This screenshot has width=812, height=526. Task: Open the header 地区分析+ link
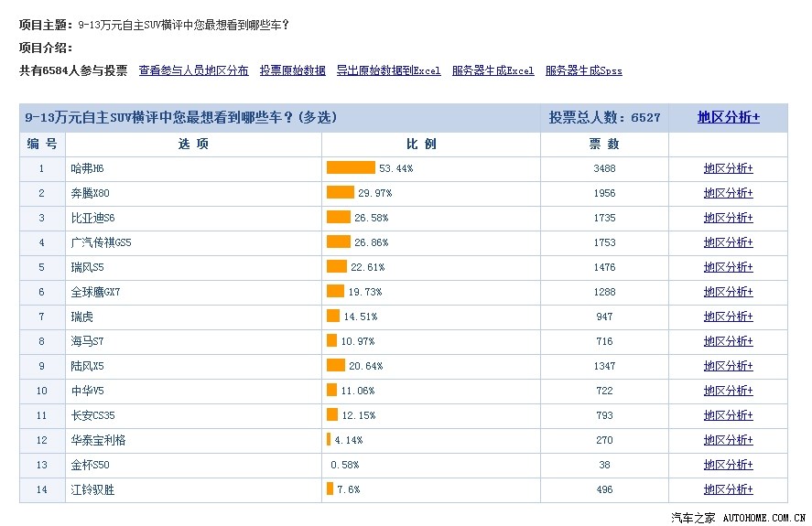coord(728,117)
